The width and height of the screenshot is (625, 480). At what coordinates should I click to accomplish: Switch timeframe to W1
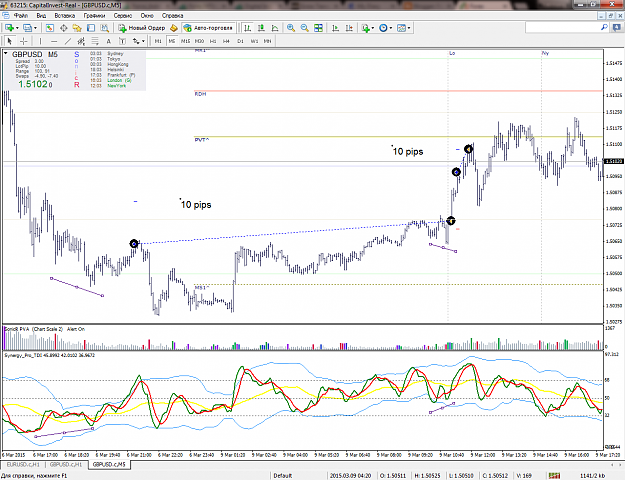pos(254,41)
